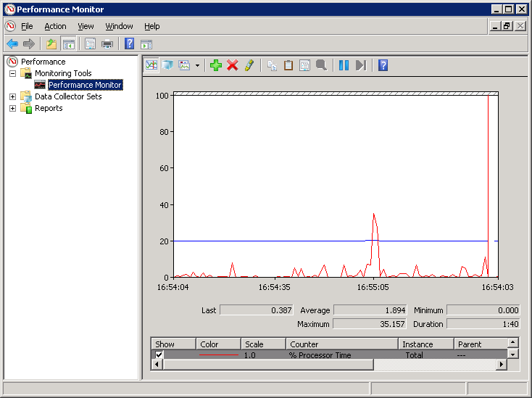Viewport: 532px width, 398px height.
Task: Click Change graph type icon
Action: (185, 65)
